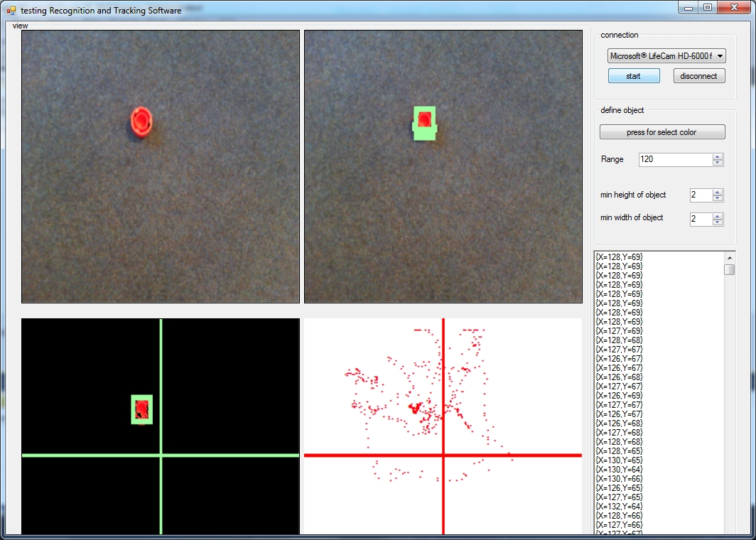Decrease min width of object value

pyautogui.click(x=718, y=222)
